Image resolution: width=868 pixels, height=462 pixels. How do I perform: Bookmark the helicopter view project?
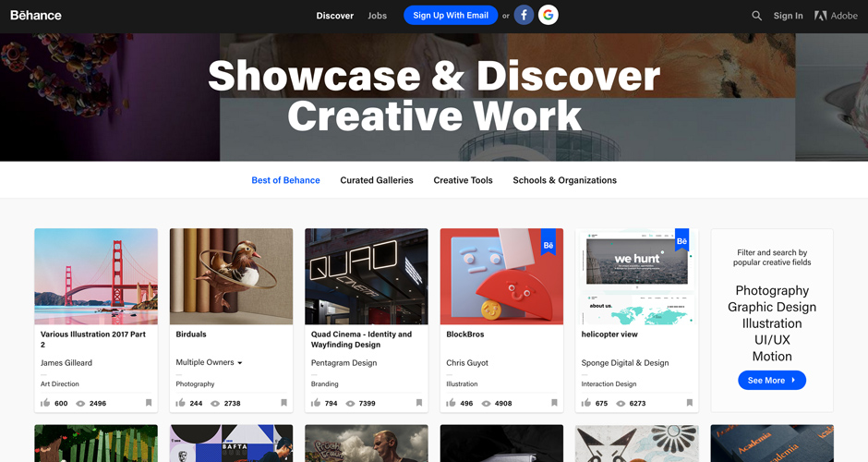tap(689, 403)
